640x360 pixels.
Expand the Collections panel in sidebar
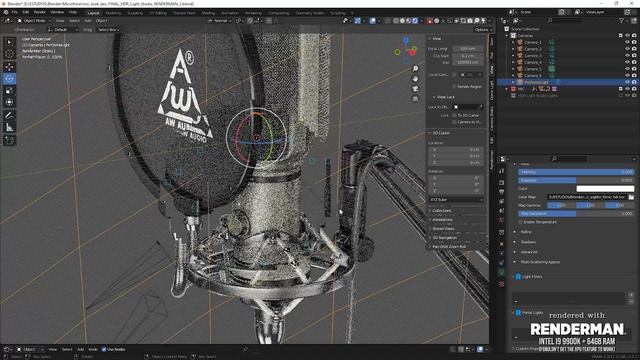(x=441, y=211)
